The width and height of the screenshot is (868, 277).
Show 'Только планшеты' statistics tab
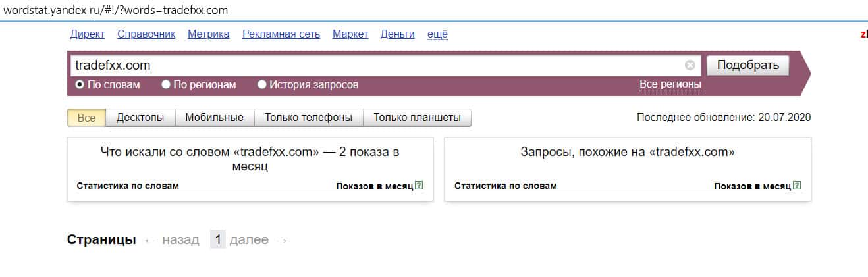[417, 118]
